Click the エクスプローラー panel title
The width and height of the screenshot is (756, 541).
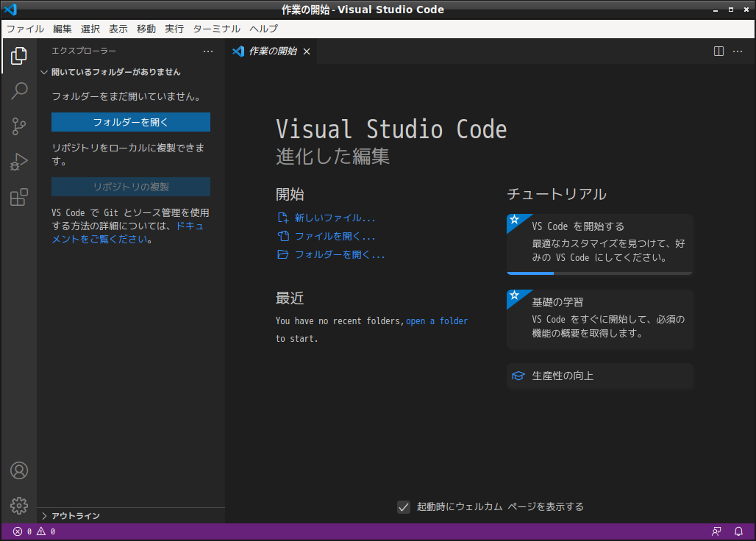[84, 51]
